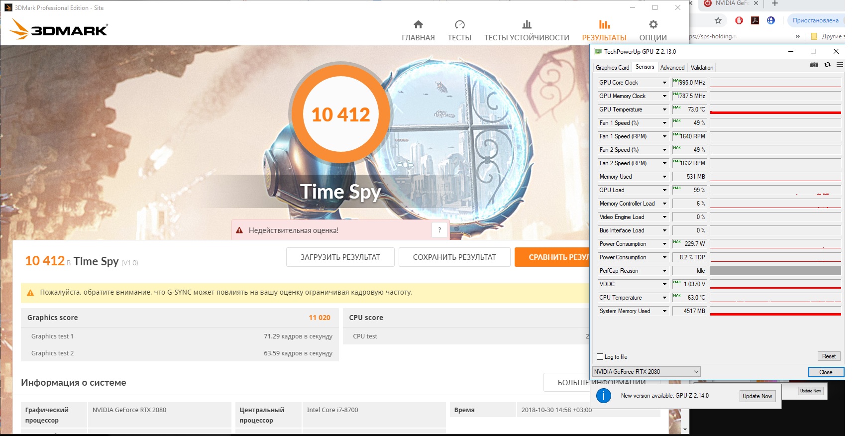Open the GPU Temperature sensor dropdown

click(x=664, y=109)
